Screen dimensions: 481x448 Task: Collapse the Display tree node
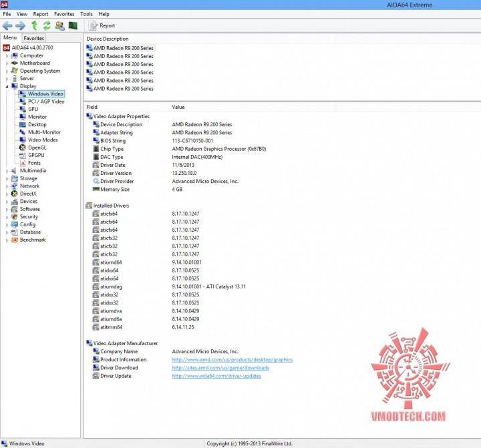click(x=7, y=87)
